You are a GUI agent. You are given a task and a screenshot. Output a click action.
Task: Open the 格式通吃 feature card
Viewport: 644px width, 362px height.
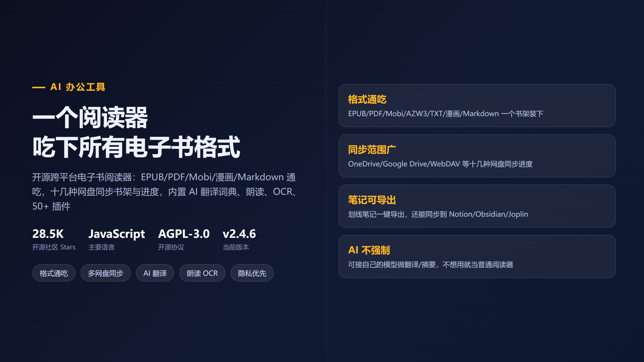477,106
